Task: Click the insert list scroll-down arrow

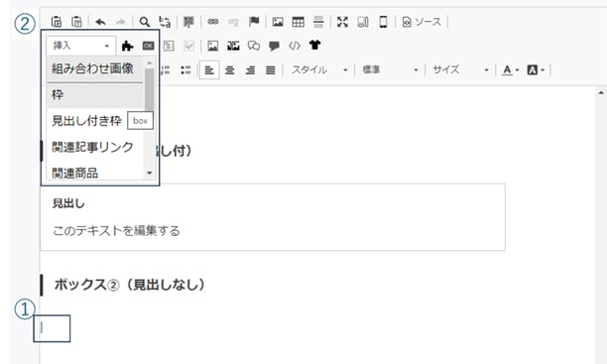Action: 150,174
